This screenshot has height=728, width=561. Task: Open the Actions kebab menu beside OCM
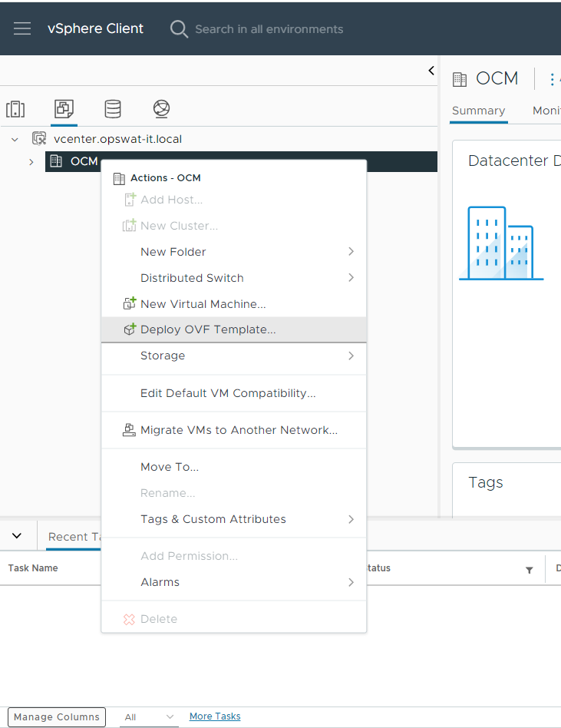(x=552, y=79)
